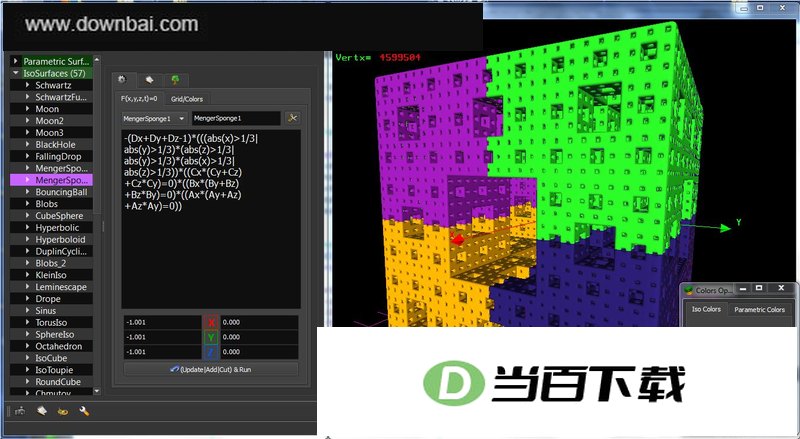Image resolution: width=800 pixels, height=439 pixels.
Task: Expand the BlackHole item arrow
Action: [x=27, y=144]
